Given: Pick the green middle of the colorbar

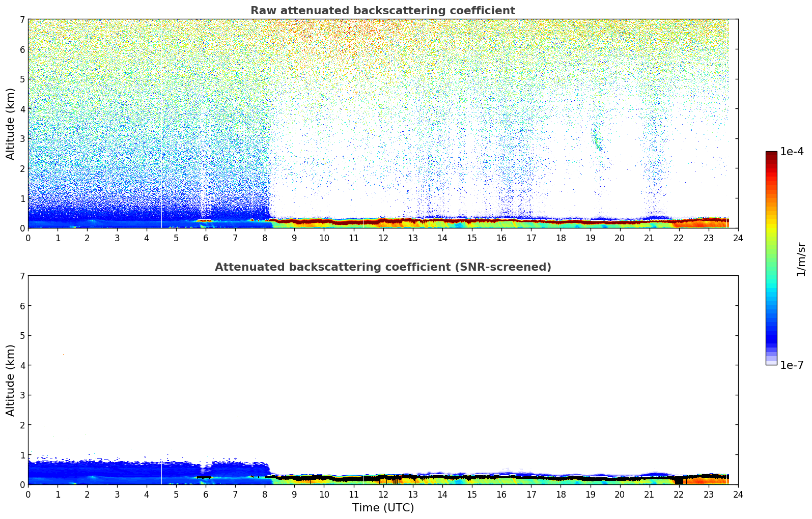Looking at the screenshot, I should 771,254.
